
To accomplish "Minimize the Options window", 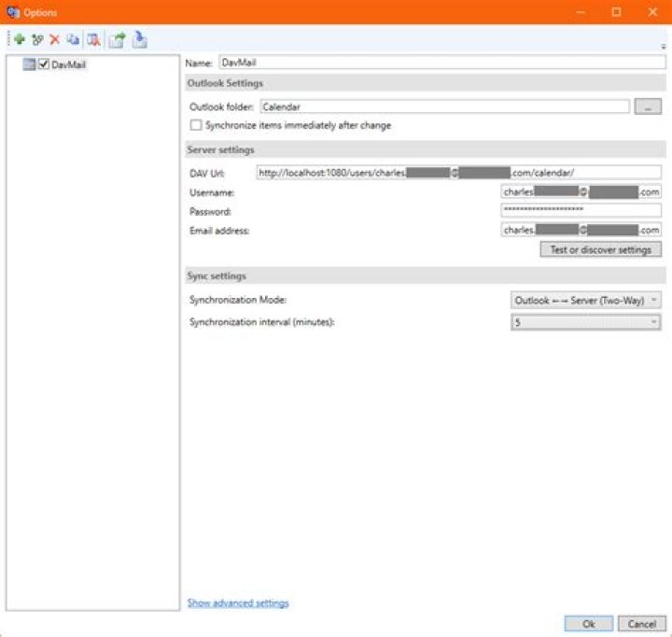I will [x=581, y=12].
